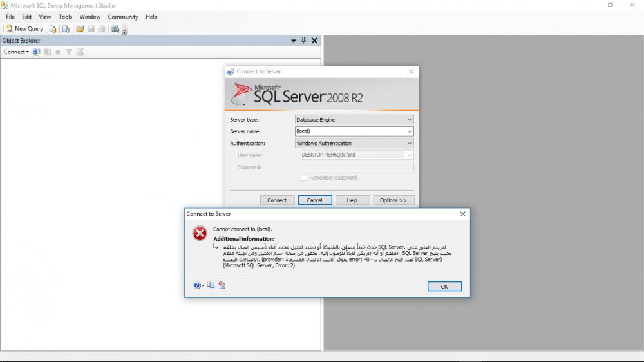Close the SQL Server 2008 R2 login dialog
This screenshot has height=362, width=644.
(x=412, y=71)
